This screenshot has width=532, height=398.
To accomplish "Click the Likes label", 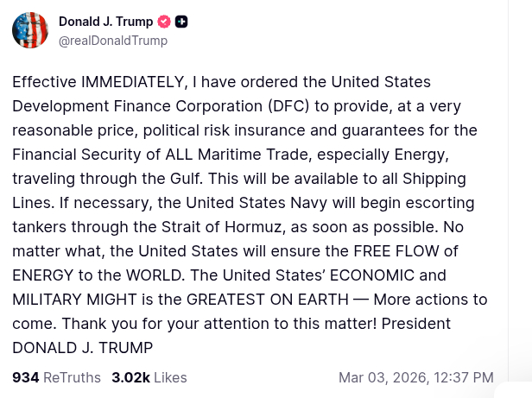I will coord(170,377).
